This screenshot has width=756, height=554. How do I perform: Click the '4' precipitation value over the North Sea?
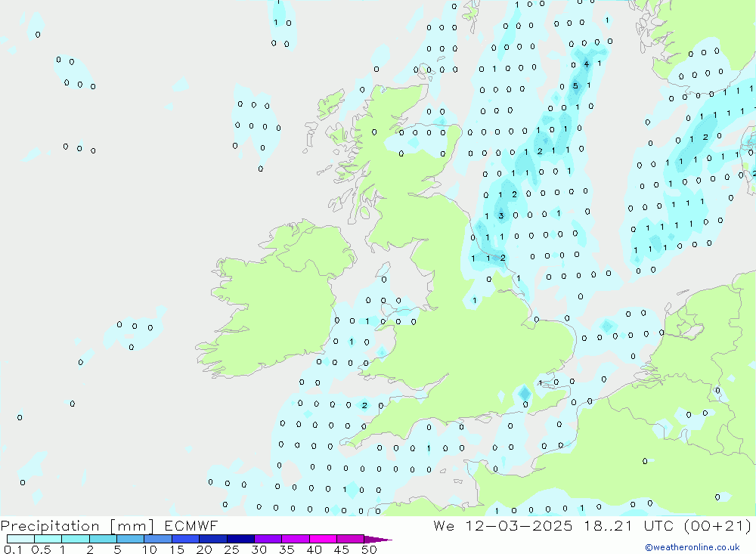587,64
